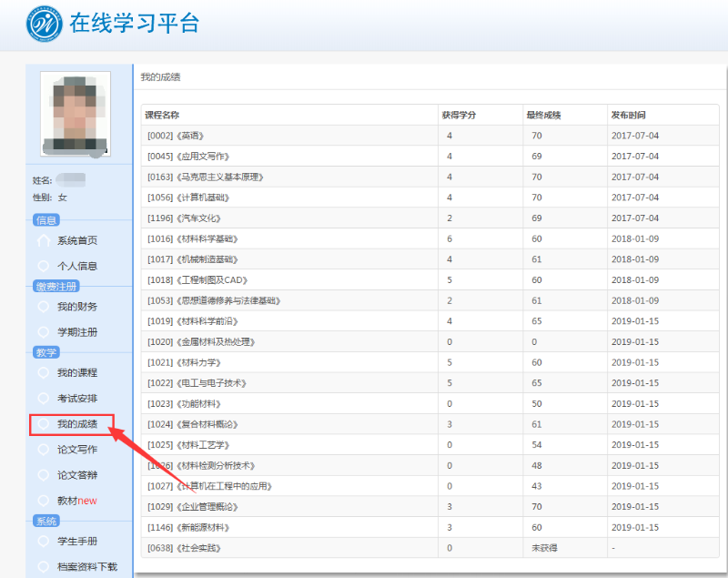Click the circle icon beside 考试安排
The width and height of the screenshot is (728, 578).
[44, 398]
